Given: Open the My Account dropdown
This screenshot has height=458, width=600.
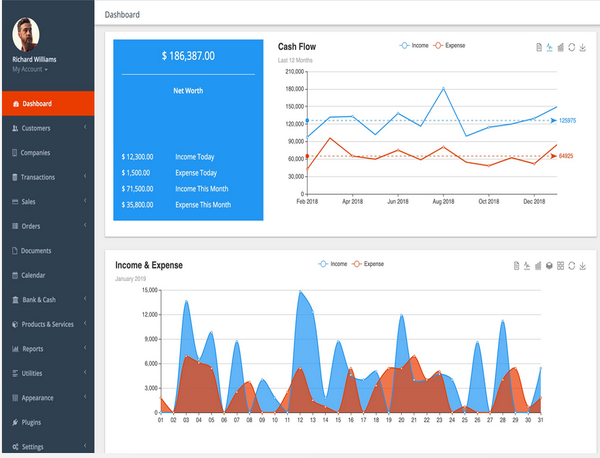Looking at the screenshot, I should 30,69.
